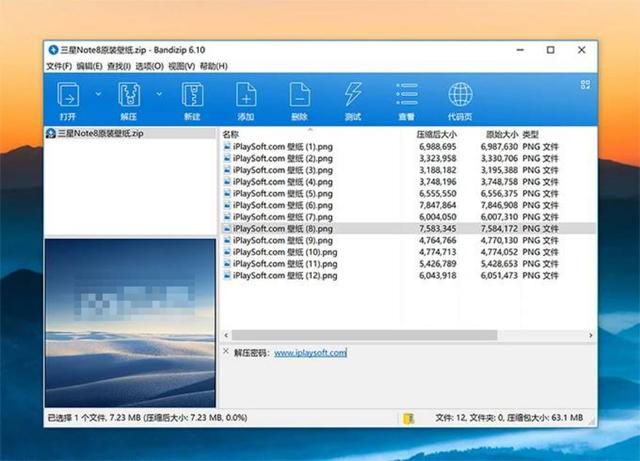This screenshot has width=640, height=461.
Task: Sort by the 类型 column header
Action: pyautogui.click(x=531, y=134)
